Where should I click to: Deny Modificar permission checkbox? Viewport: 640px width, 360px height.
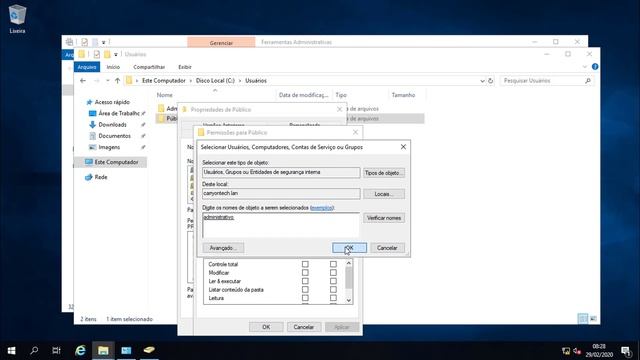click(333, 273)
